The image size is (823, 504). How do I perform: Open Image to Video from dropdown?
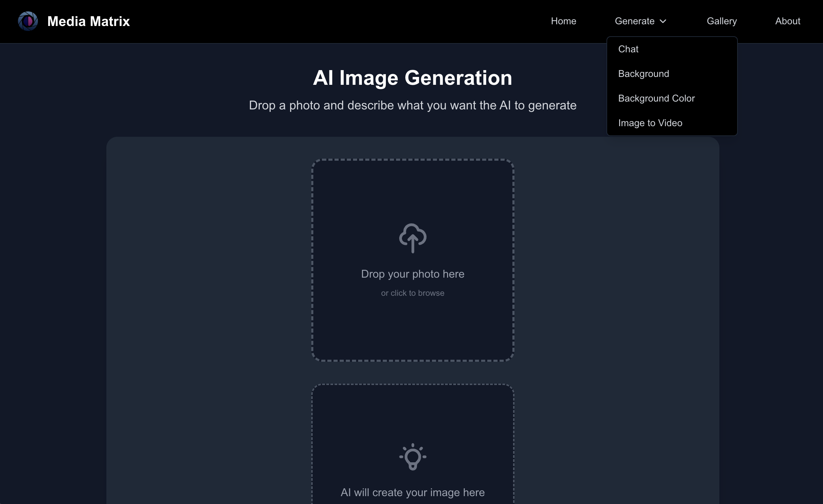click(x=650, y=123)
